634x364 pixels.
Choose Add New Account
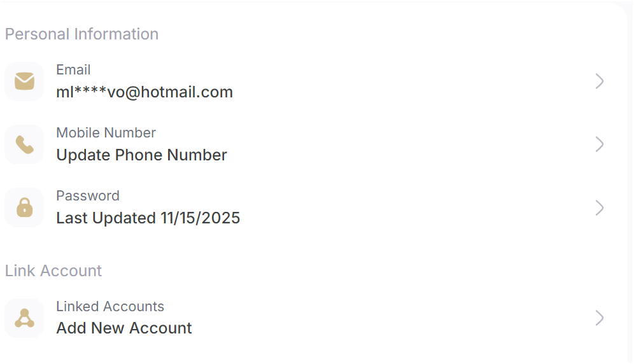[x=123, y=328]
